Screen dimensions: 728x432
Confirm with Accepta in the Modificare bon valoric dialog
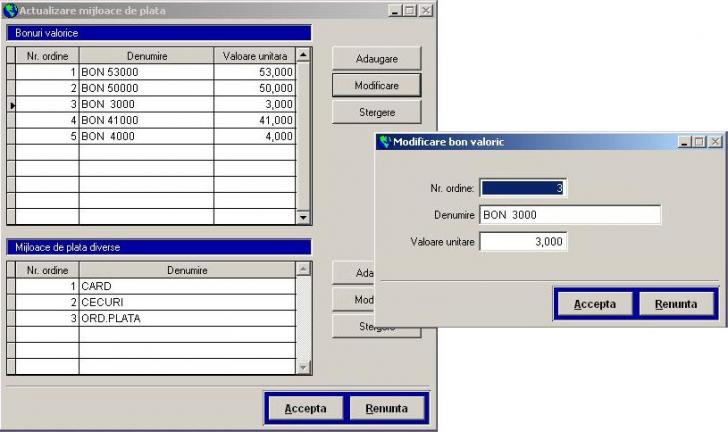(x=595, y=304)
